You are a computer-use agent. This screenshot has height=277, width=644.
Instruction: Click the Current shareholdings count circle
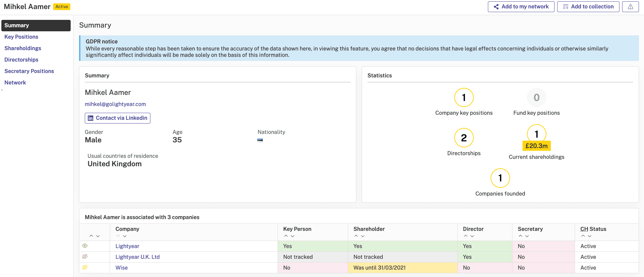click(537, 134)
